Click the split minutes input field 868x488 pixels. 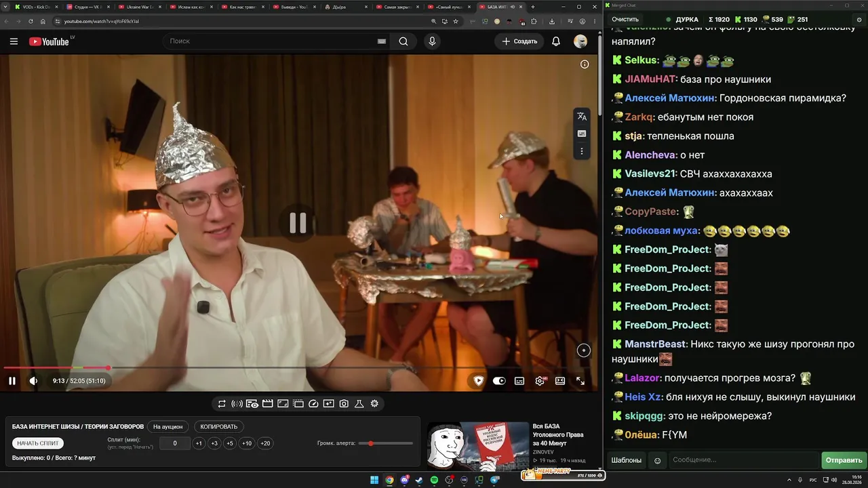click(x=175, y=443)
